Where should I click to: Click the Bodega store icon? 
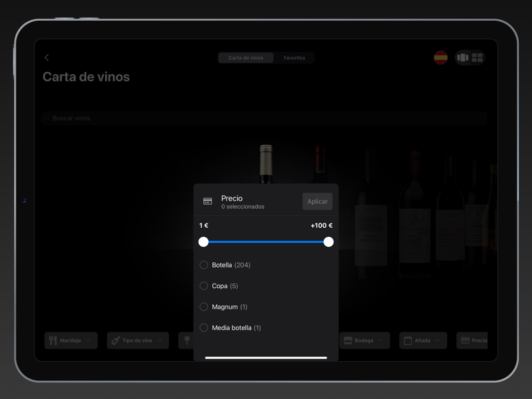[x=348, y=340]
